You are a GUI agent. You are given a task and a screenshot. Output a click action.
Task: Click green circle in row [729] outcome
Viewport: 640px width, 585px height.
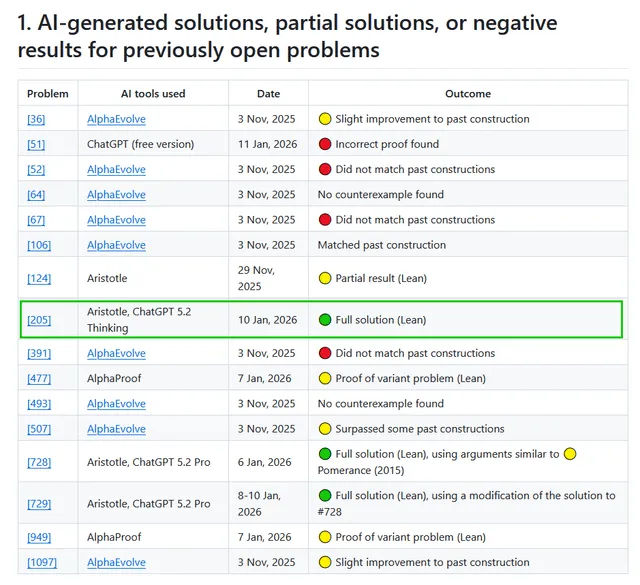pyautogui.click(x=325, y=496)
